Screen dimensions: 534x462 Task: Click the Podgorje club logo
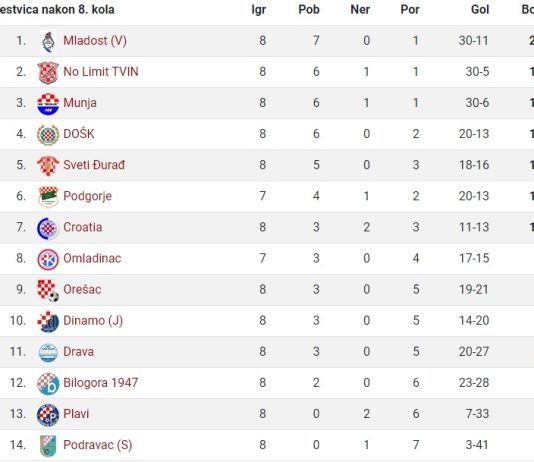pos(48,197)
